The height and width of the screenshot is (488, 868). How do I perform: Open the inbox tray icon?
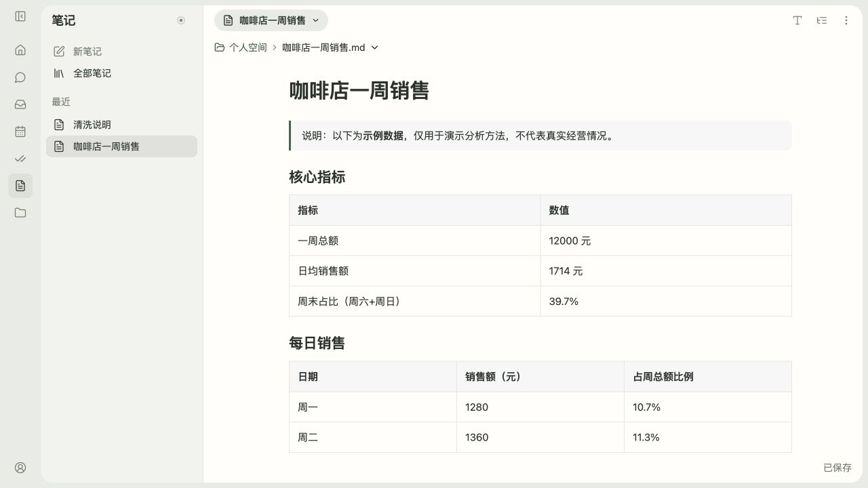pyautogui.click(x=20, y=104)
